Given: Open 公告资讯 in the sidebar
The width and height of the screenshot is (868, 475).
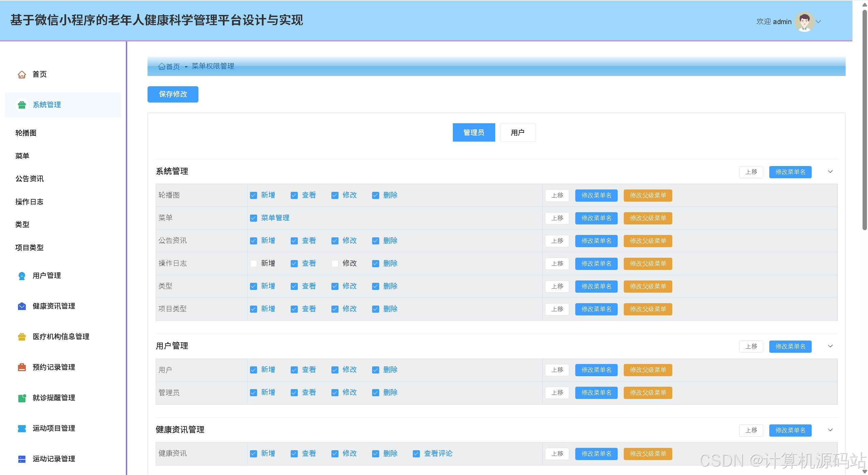Looking at the screenshot, I should [30, 179].
